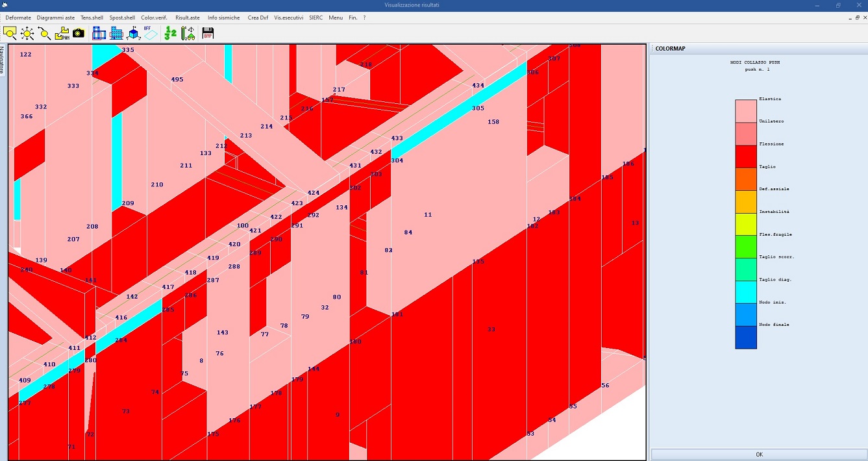The image size is (868, 461).
Task: Click the OK button under the colormap
Action: tap(759, 455)
